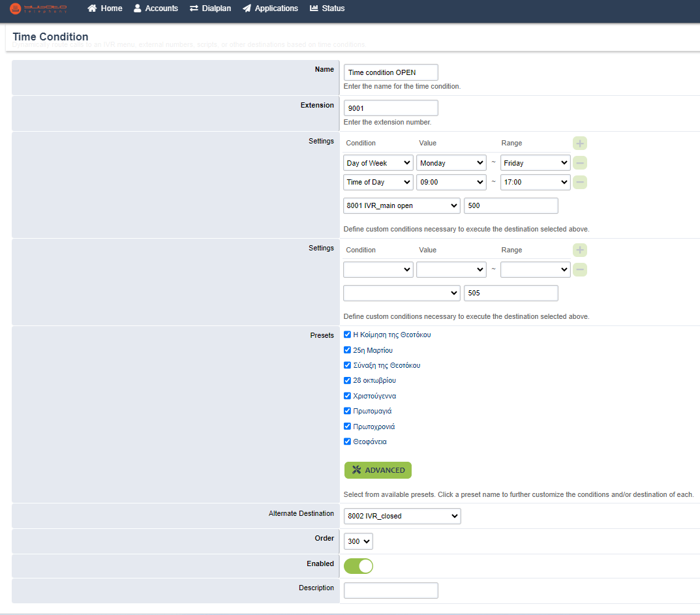The width and height of the screenshot is (700, 615).
Task: Click the ADVANCED button
Action: 378,470
